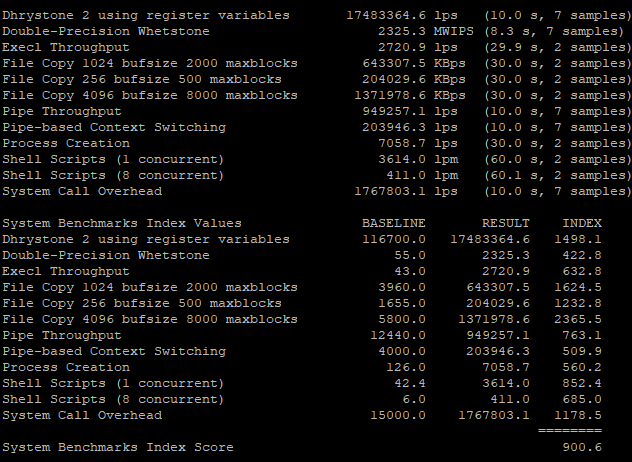Click baseline value 1655.0
Viewport: 632px width, 462px height.
coord(401,303)
